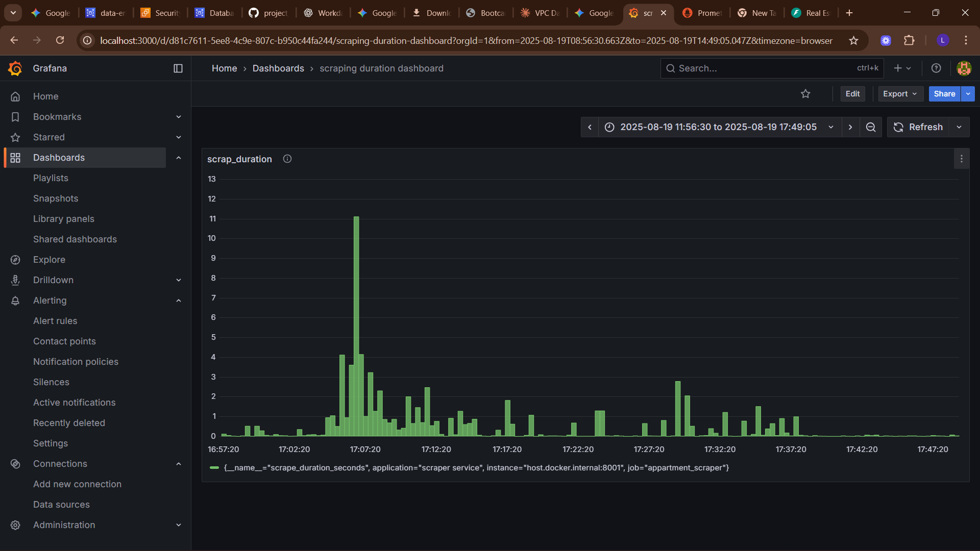Image resolution: width=980 pixels, height=551 pixels.
Task: Focus the Grafana Search field
Action: [772, 68]
